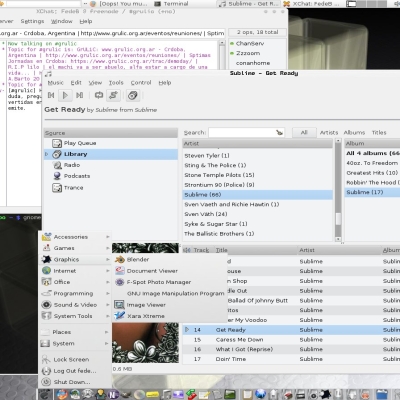Open Programming submenu in GNOME menu
Image resolution: width=400 pixels, height=400 pixels.
tap(75, 294)
